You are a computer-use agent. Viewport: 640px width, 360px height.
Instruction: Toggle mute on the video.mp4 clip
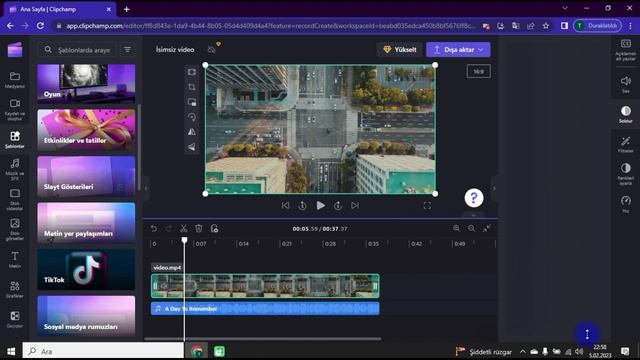pyautogui.click(x=164, y=286)
